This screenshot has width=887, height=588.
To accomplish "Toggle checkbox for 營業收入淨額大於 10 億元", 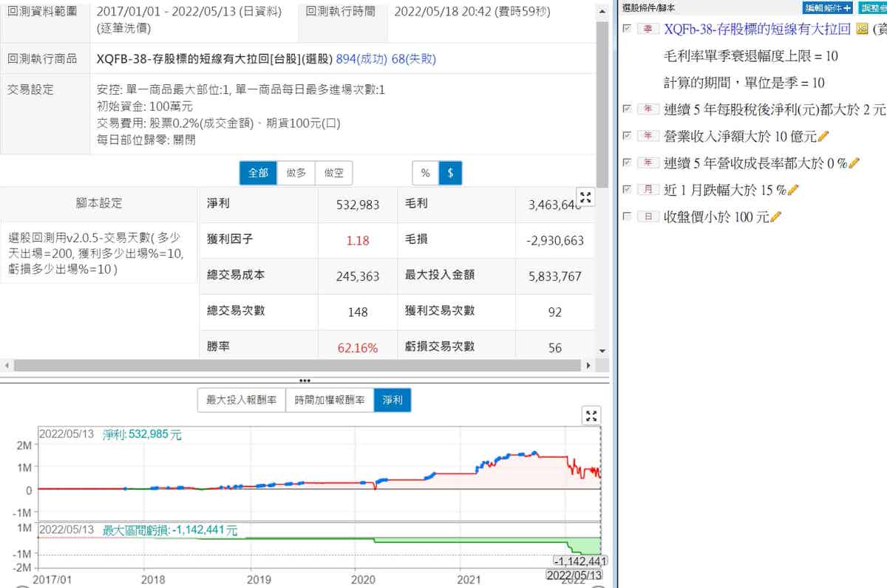I will click(628, 136).
